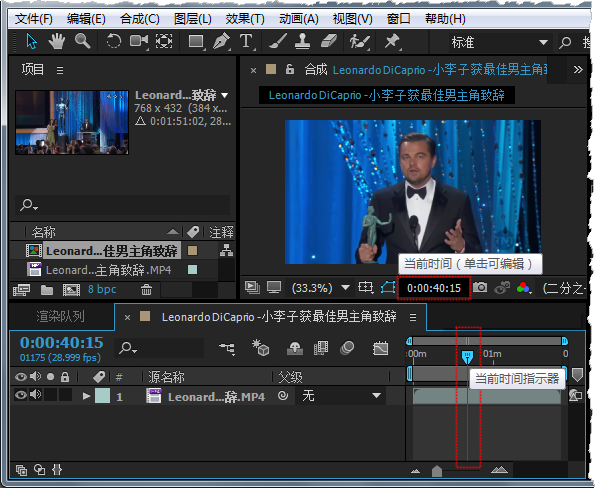Open the 动画(A) menu
Image resolution: width=595 pixels, height=488 pixels.
click(x=299, y=19)
